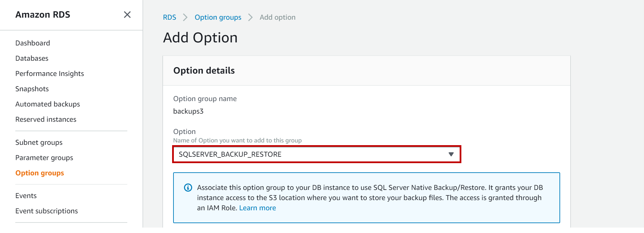The width and height of the screenshot is (644, 233).
Task: Close the Amazon RDS sidebar
Action: (127, 15)
